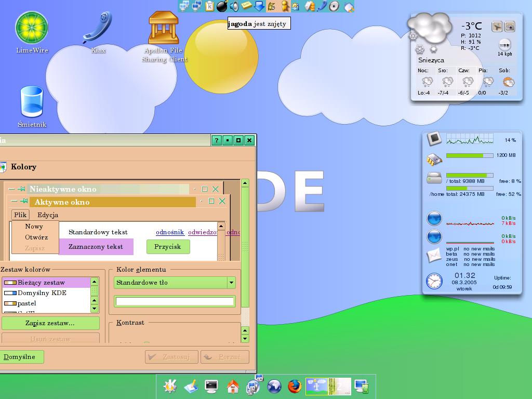
Task: Click the Domyślne button
Action: pyautogui.click(x=21, y=356)
